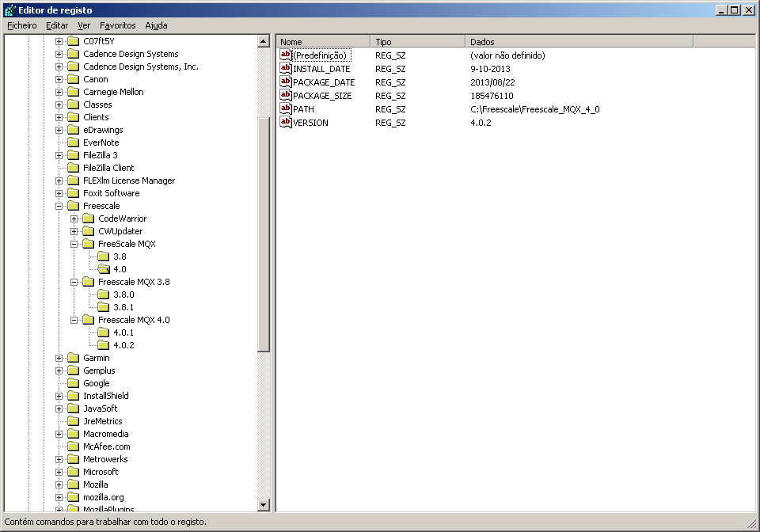Select the mozilla.org key
The height and width of the screenshot is (532, 760).
(x=103, y=497)
